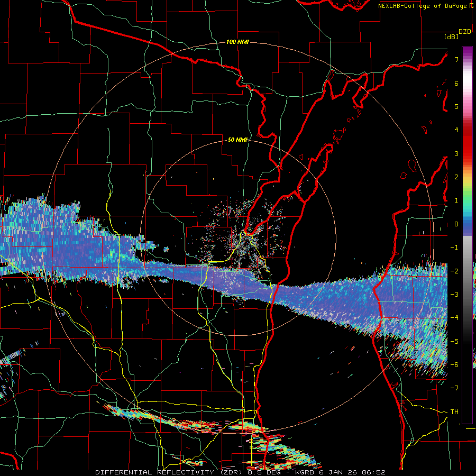
Task: Click the "DZD" legend title
Action: [465, 32]
